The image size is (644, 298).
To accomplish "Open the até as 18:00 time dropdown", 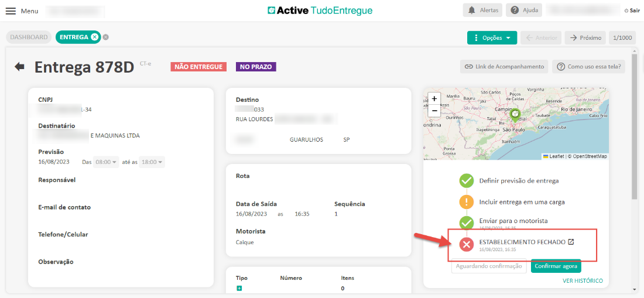I will click(152, 162).
